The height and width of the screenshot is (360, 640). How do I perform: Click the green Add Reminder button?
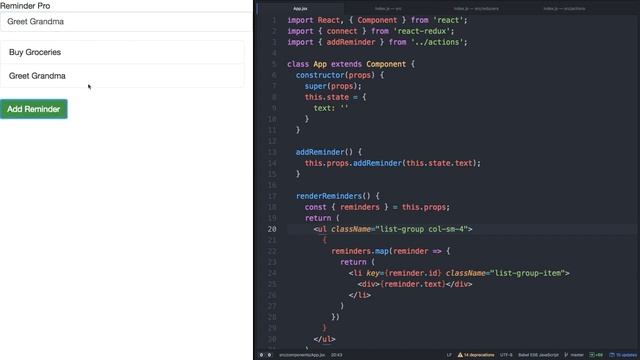(x=34, y=109)
